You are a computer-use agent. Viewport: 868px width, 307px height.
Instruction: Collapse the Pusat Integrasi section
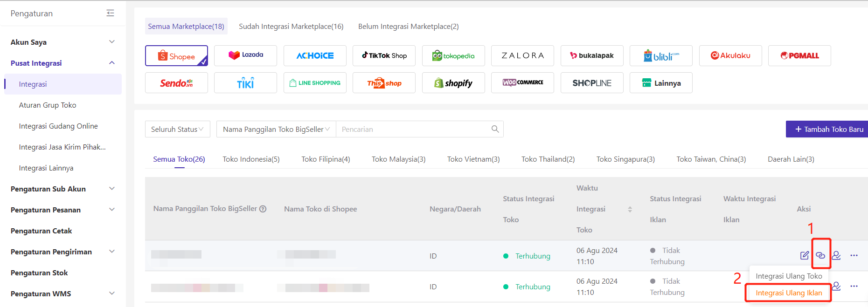point(112,63)
